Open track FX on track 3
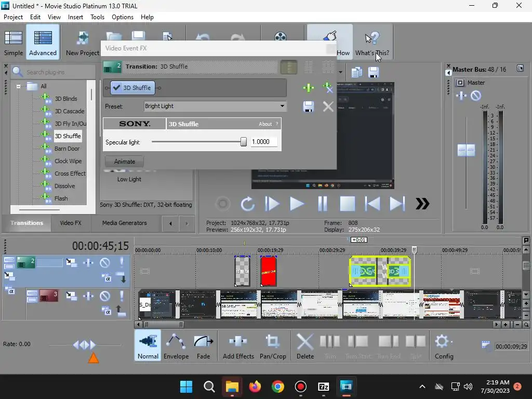The width and height of the screenshot is (532, 399). point(88,296)
